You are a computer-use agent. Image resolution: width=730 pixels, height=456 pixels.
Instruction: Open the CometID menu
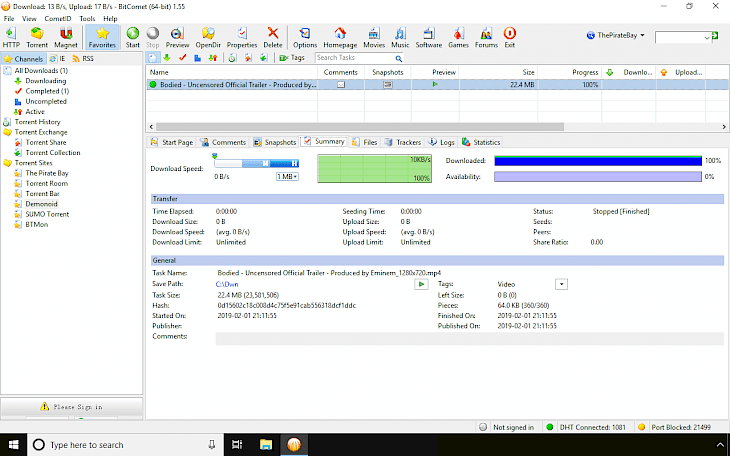point(58,19)
